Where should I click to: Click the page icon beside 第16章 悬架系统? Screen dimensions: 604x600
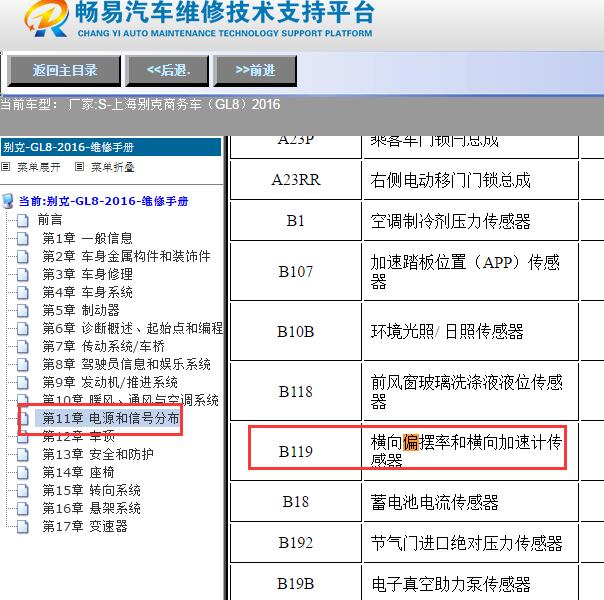coord(23,509)
